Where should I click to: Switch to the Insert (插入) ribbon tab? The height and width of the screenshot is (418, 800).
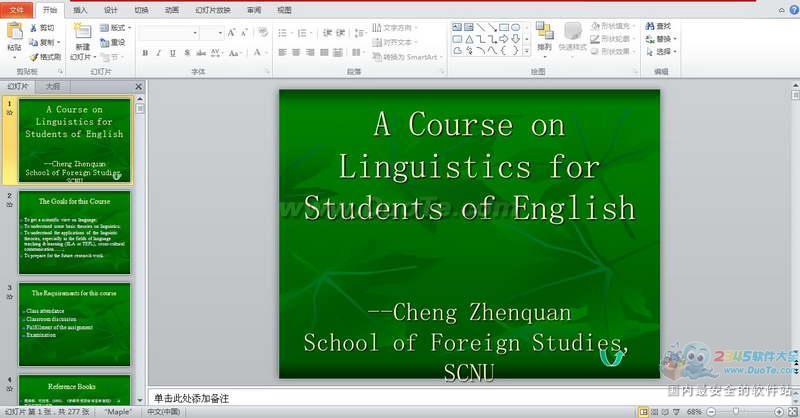point(80,9)
